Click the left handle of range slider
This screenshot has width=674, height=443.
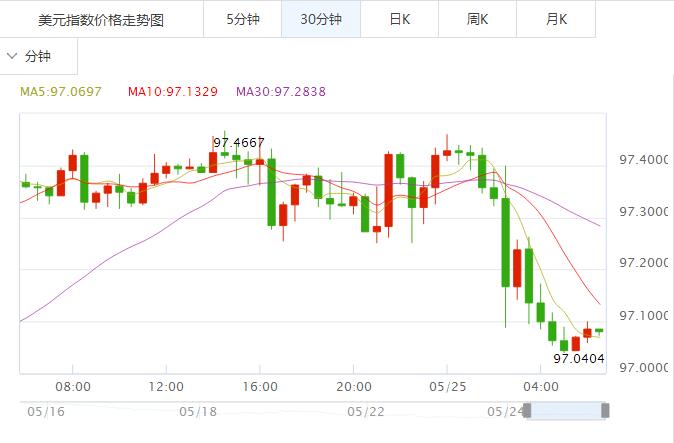tap(527, 410)
